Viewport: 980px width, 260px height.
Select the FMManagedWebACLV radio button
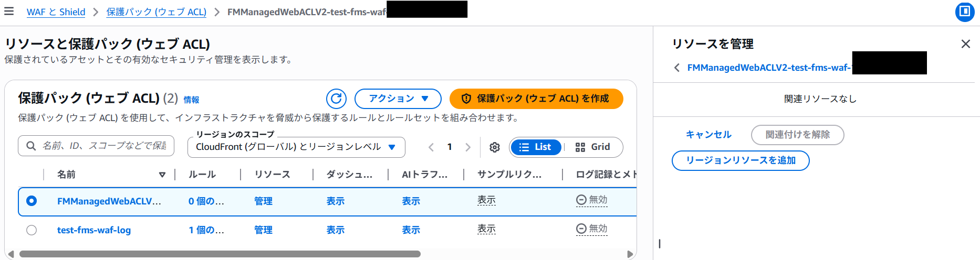point(32,201)
